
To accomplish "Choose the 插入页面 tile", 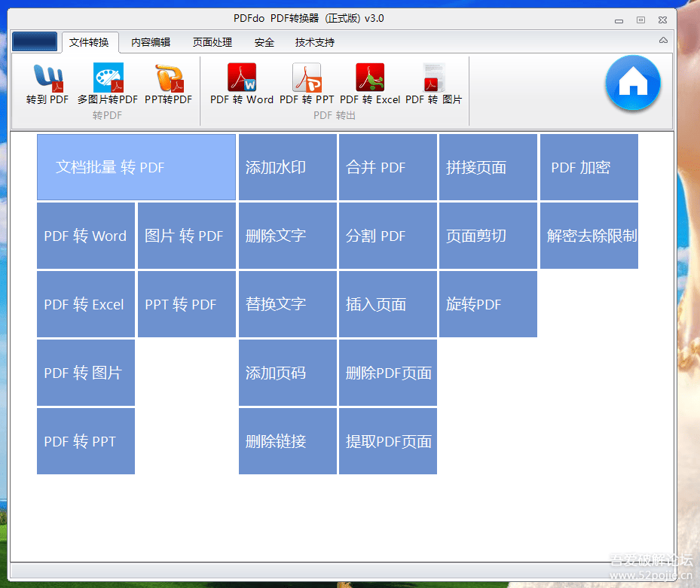I will tap(388, 304).
